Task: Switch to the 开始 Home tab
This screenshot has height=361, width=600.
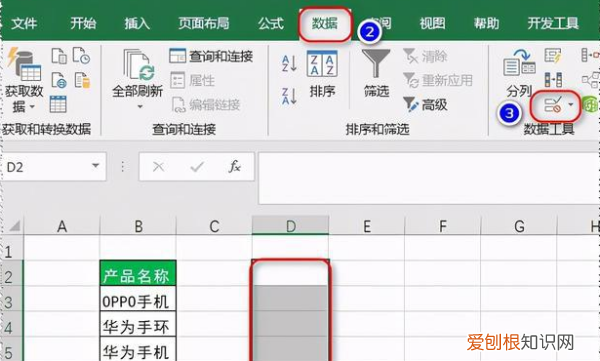Action: coord(83,23)
